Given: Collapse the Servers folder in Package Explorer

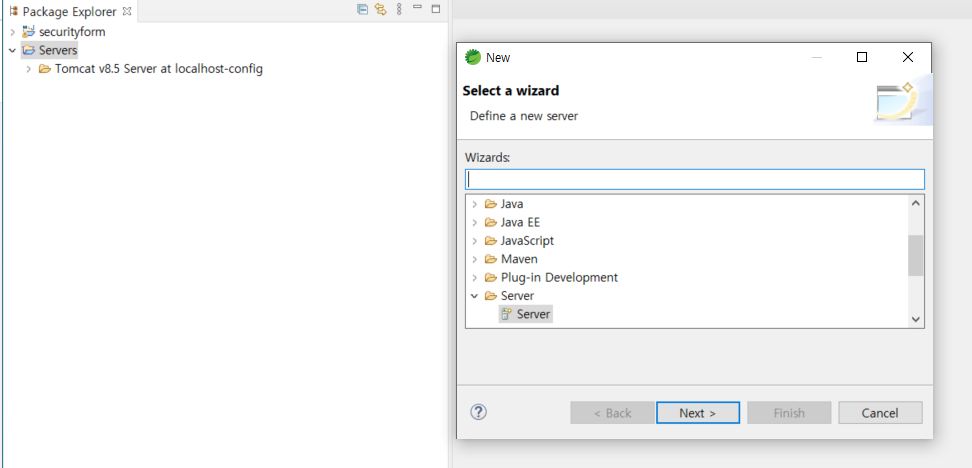Looking at the screenshot, I should [12, 50].
